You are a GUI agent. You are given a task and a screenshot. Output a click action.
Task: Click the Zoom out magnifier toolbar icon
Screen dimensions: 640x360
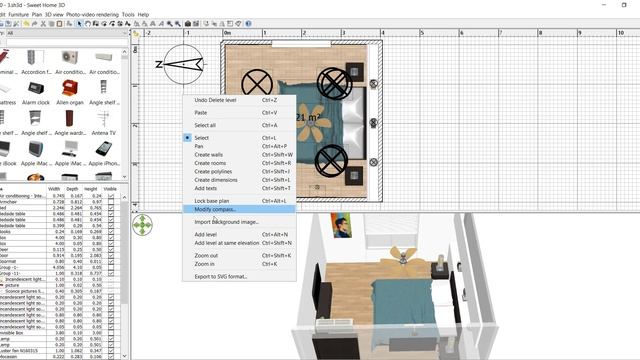click(x=178, y=24)
